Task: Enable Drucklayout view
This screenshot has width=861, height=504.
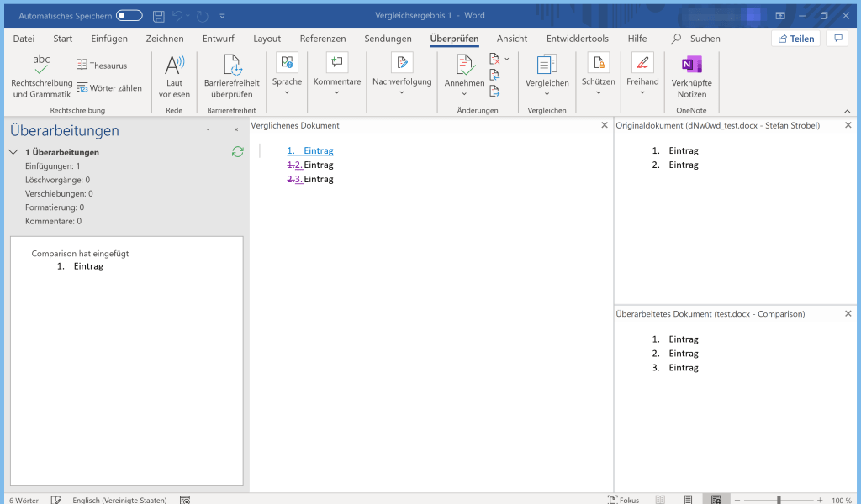Action: (x=687, y=498)
